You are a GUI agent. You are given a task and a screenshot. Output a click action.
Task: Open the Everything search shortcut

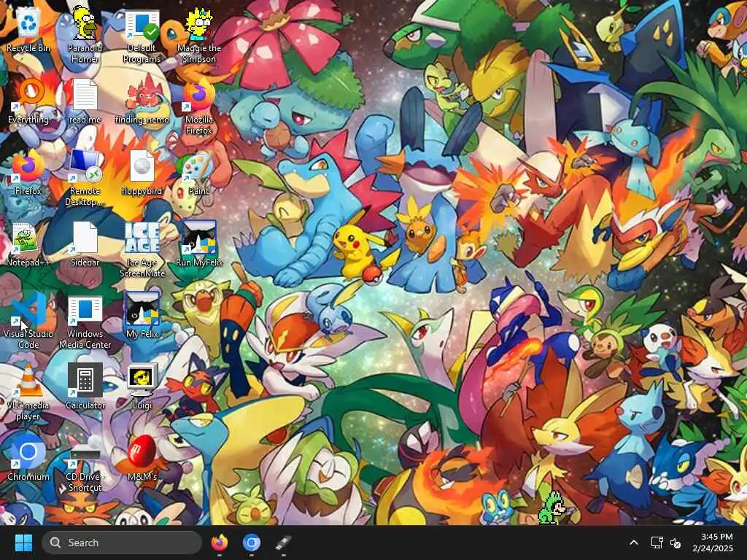(28, 101)
